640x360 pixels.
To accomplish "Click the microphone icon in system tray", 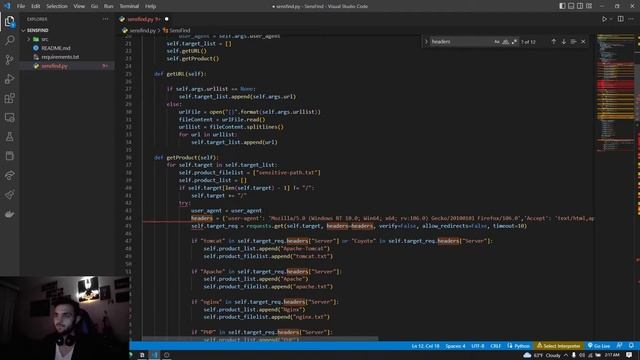I will (x=574, y=355).
